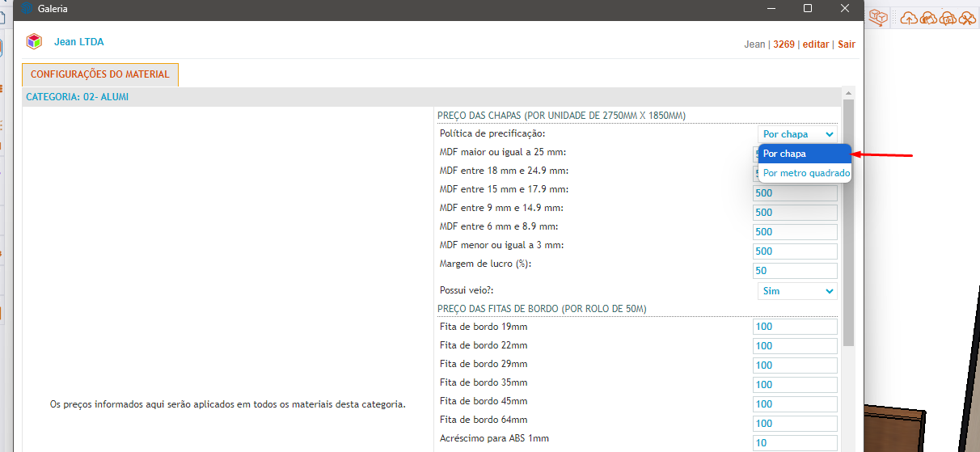Select 'Por chapa' option in dropdown list
This screenshot has width=980, height=452.
(804, 154)
